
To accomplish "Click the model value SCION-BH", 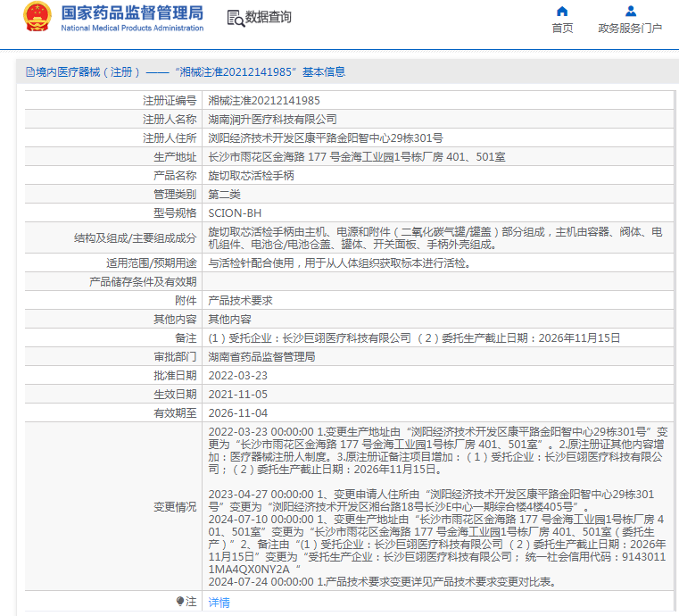I will (235, 213).
